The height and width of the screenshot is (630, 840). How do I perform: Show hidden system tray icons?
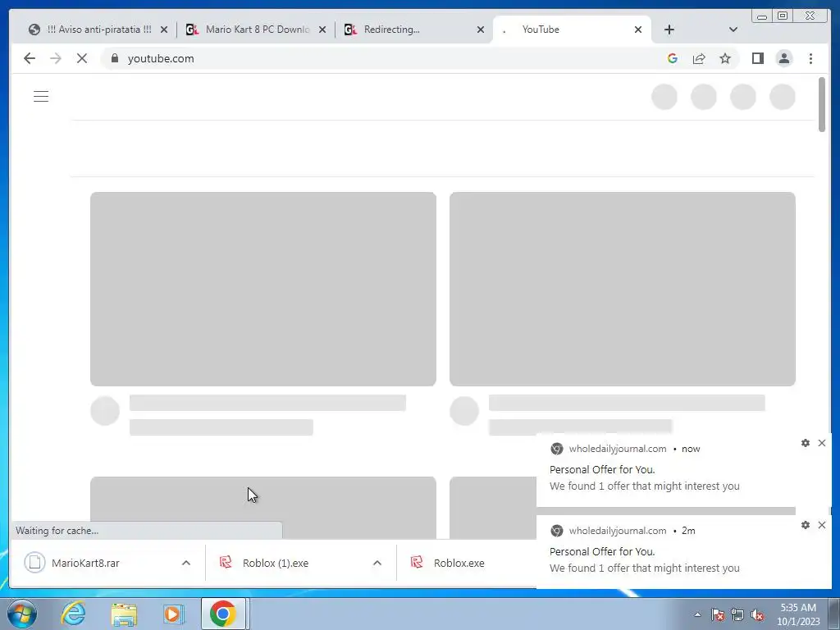click(697, 614)
